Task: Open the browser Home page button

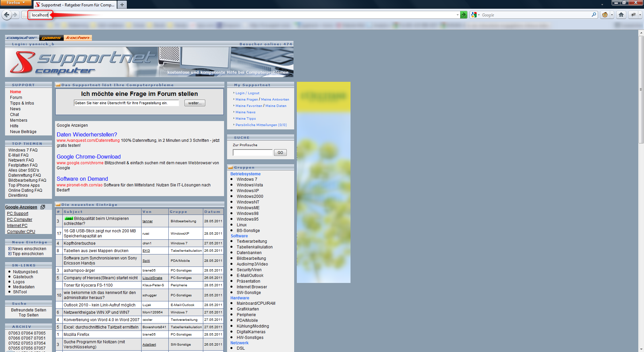Action: coord(621,15)
